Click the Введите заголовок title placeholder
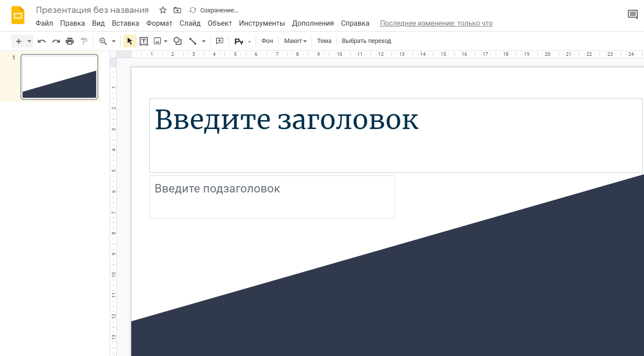Image resolution: width=644 pixels, height=356 pixels. (x=396, y=135)
